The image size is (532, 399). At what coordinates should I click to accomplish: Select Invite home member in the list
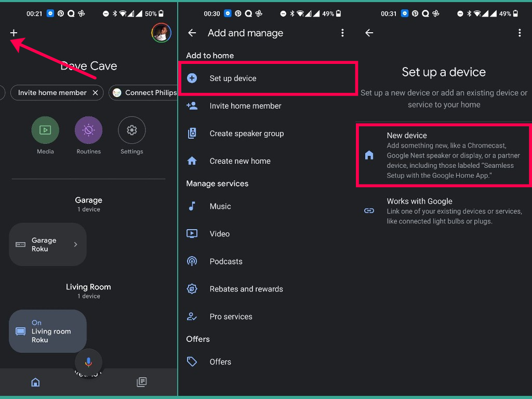(x=267, y=106)
